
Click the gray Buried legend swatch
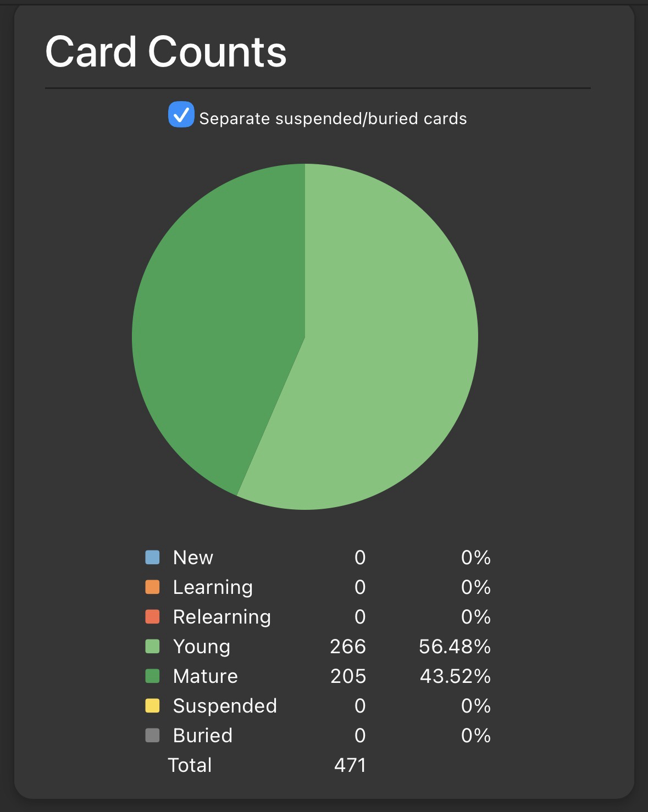click(x=152, y=736)
